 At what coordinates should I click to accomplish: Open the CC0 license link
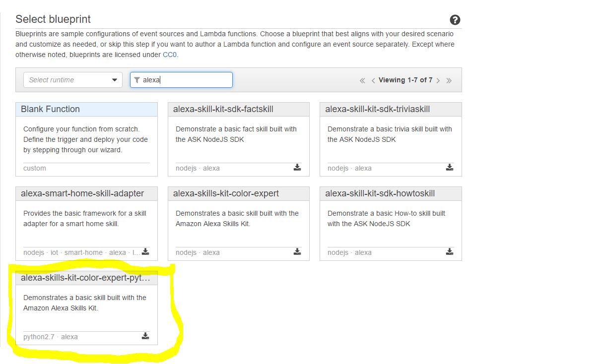click(x=169, y=55)
